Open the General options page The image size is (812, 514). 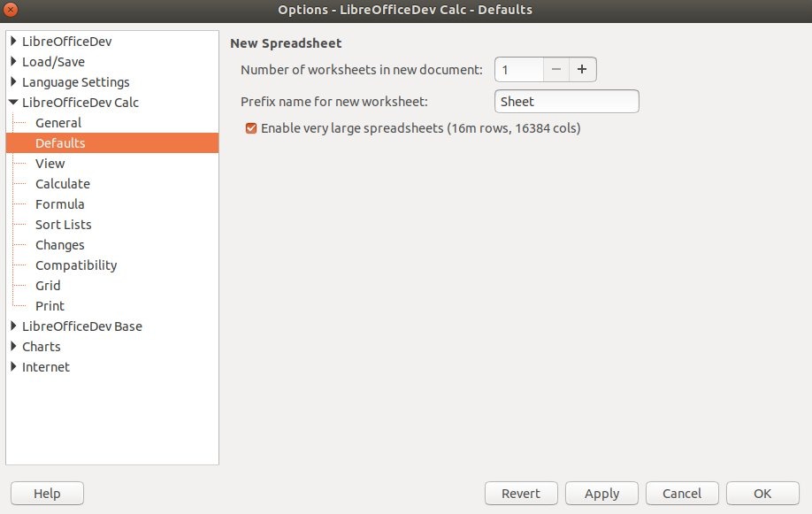[x=58, y=123]
